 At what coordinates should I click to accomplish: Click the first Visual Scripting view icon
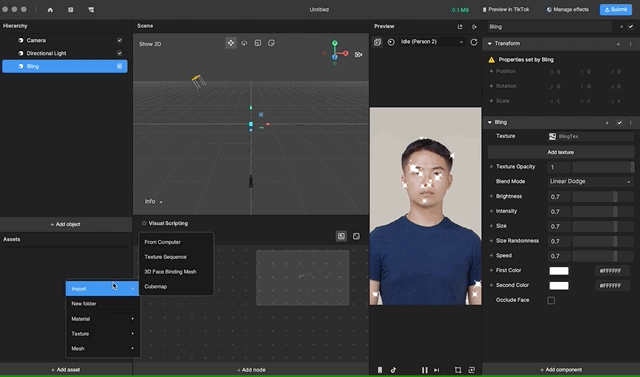coord(341,236)
